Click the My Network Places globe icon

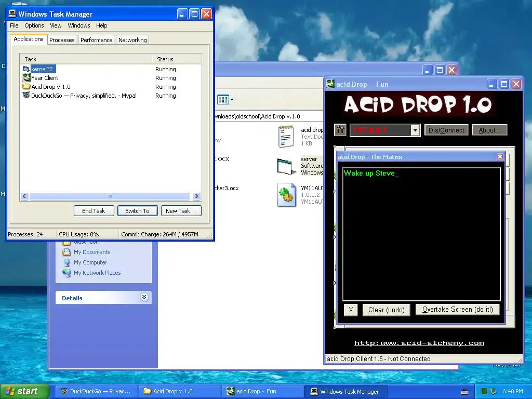point(66,273)
